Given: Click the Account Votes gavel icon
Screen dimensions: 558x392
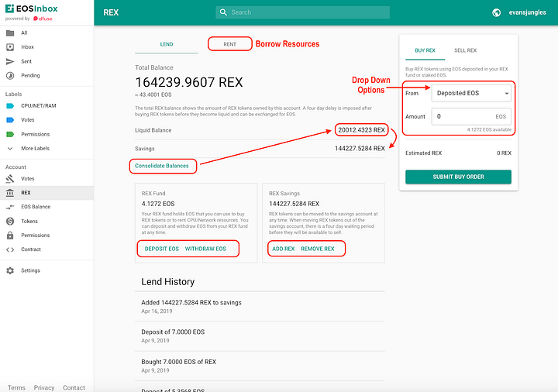Looking at the screenshot, I should point(10,179).
